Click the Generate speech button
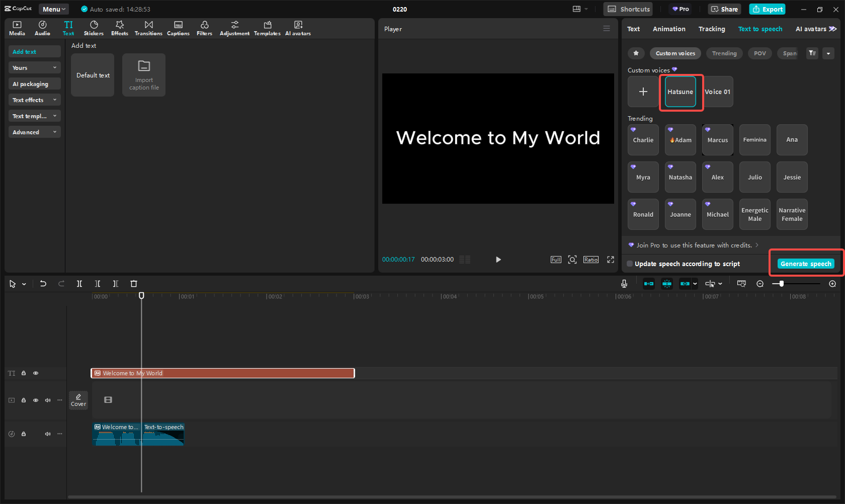This screenshot has width=845, height=504. [806, 264]
